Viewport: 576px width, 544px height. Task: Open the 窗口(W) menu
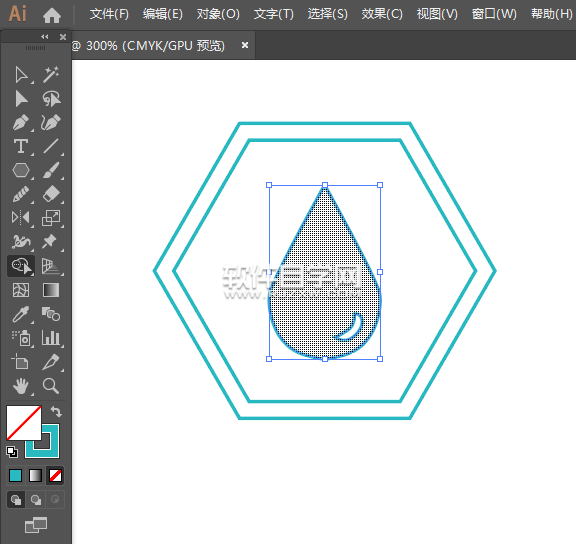pos(494,15)
